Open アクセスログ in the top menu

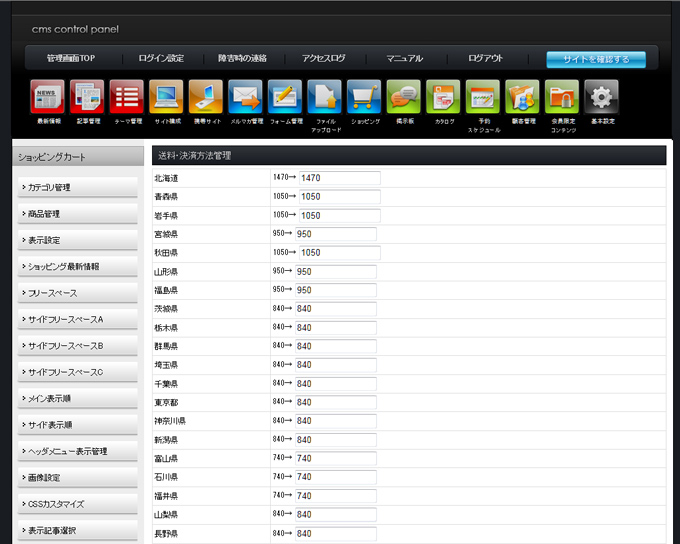[323, 59]
